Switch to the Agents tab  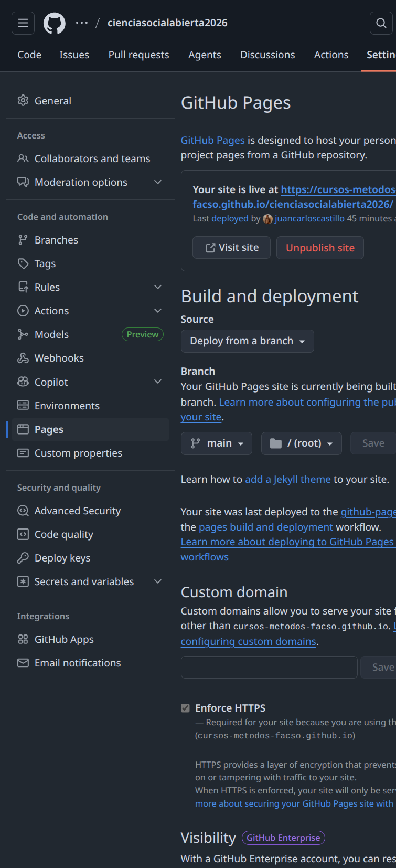click(x=205, y=55)
